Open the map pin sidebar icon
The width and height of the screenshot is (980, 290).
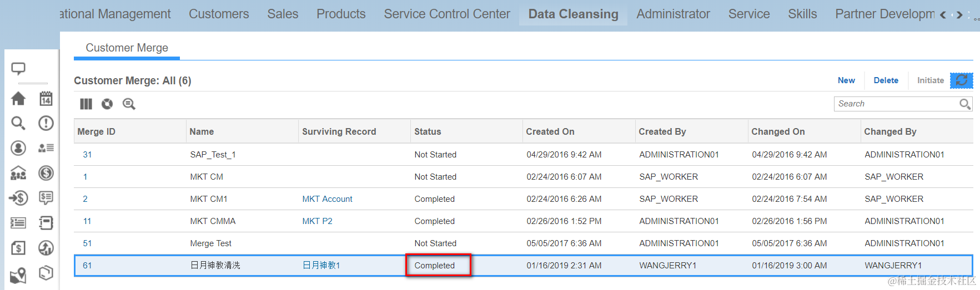[x=18, y=275]
